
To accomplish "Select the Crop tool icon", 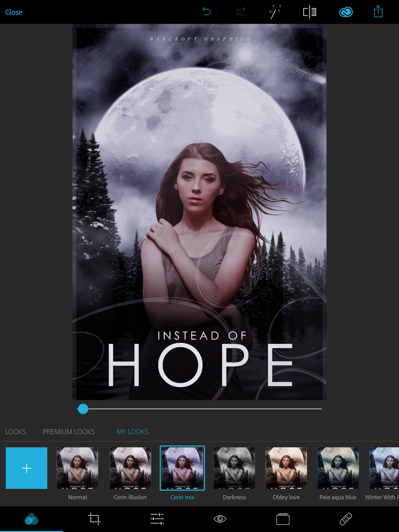I will tap(94, 519).
